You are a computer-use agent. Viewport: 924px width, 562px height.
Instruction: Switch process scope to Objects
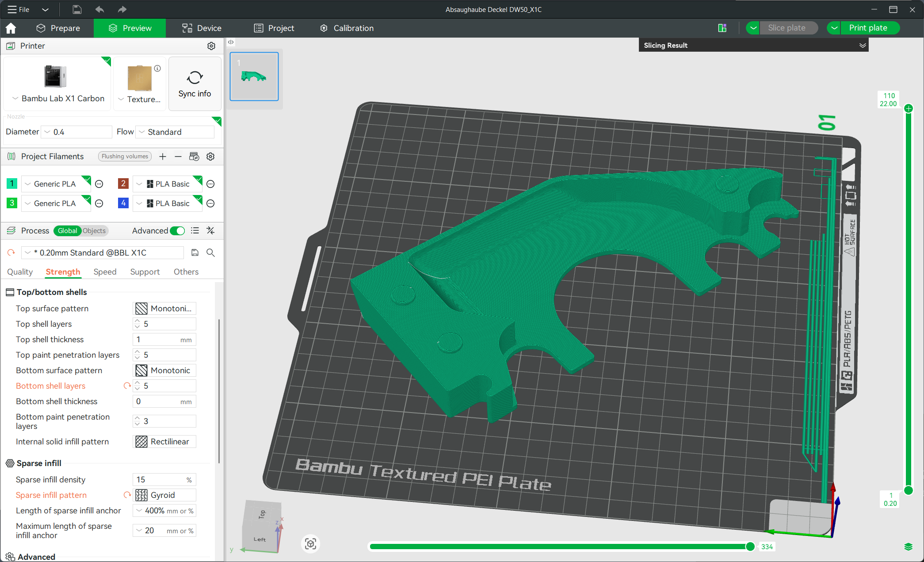(94, 231)
